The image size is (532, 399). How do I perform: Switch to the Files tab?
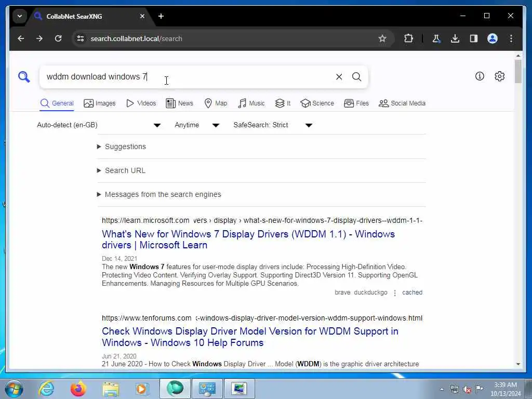(x=356, y=103)
